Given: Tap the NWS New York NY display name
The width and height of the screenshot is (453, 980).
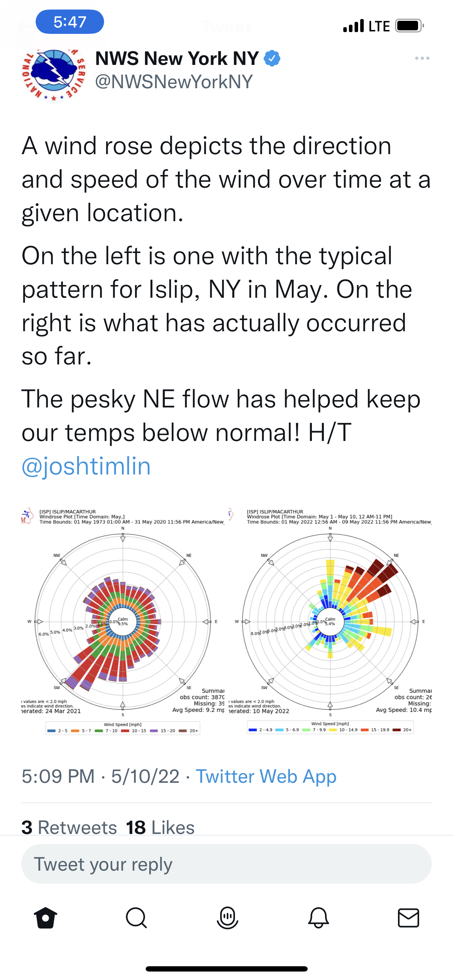Looking at the screenshot, I should click(x=177, y=58).
